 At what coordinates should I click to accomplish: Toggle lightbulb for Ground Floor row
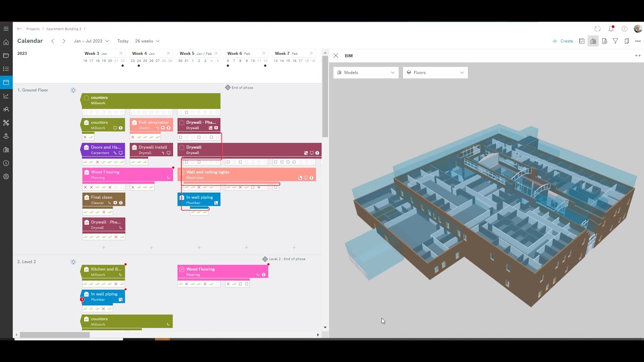pos(73,90)
